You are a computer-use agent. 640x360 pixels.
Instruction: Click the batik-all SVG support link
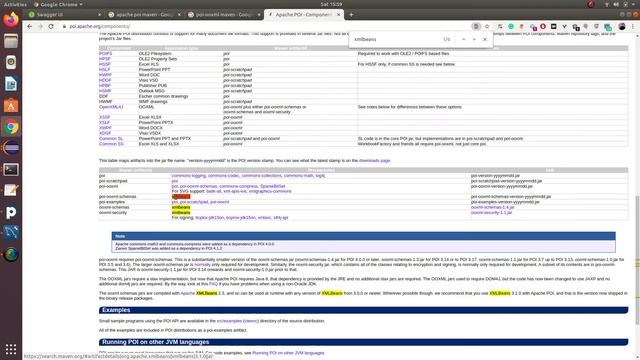click(213, 191)
